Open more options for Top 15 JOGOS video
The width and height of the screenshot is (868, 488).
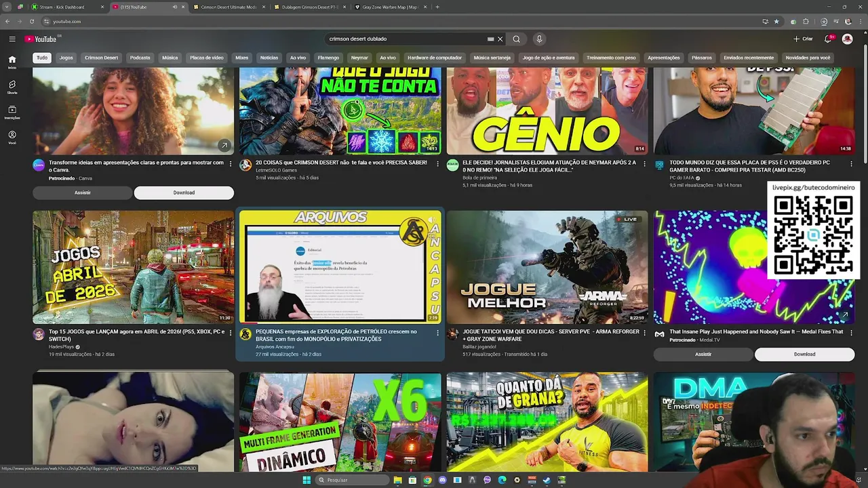[231, 333]
